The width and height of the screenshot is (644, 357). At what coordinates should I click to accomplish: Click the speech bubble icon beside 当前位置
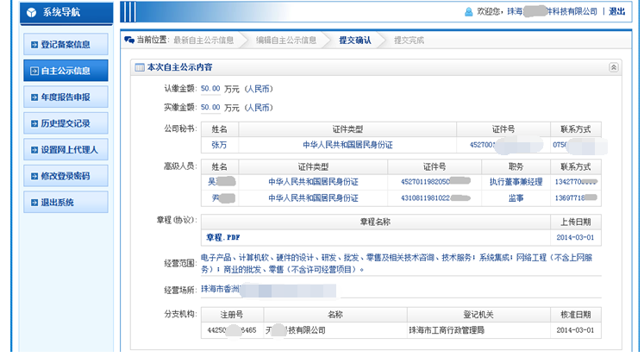point(129,40)
